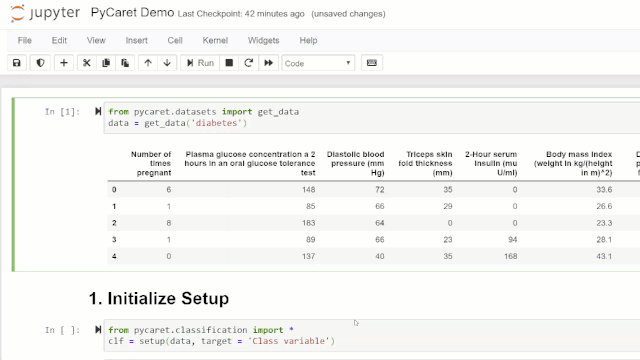This screenshot has width=640, height=360.
Task: Move the selected cell up with the arrow
Action: click(148, 63)
